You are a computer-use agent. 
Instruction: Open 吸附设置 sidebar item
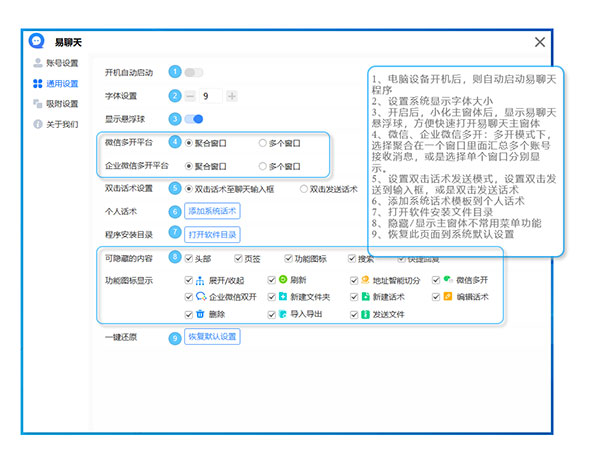tap(56, 104)
